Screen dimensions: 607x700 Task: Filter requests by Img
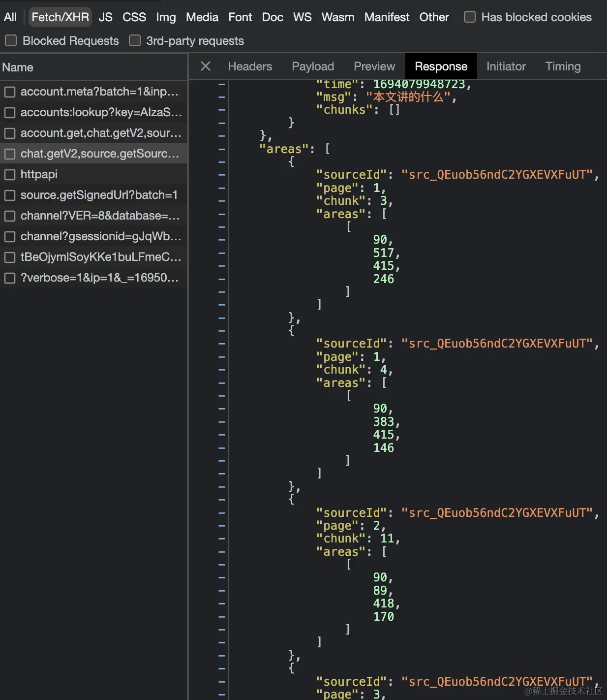[x=166, y=17]
